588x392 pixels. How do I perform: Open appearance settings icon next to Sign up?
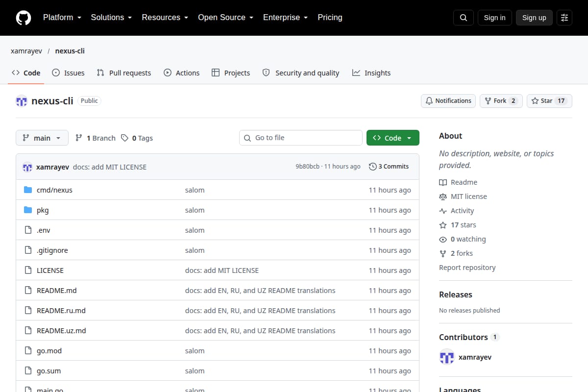[x=564, y=18]
